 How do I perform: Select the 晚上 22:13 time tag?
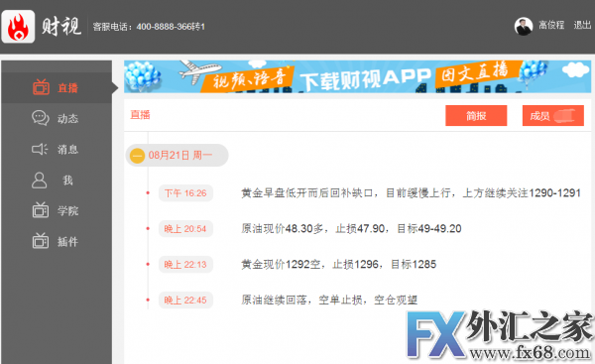coord(185,265)
